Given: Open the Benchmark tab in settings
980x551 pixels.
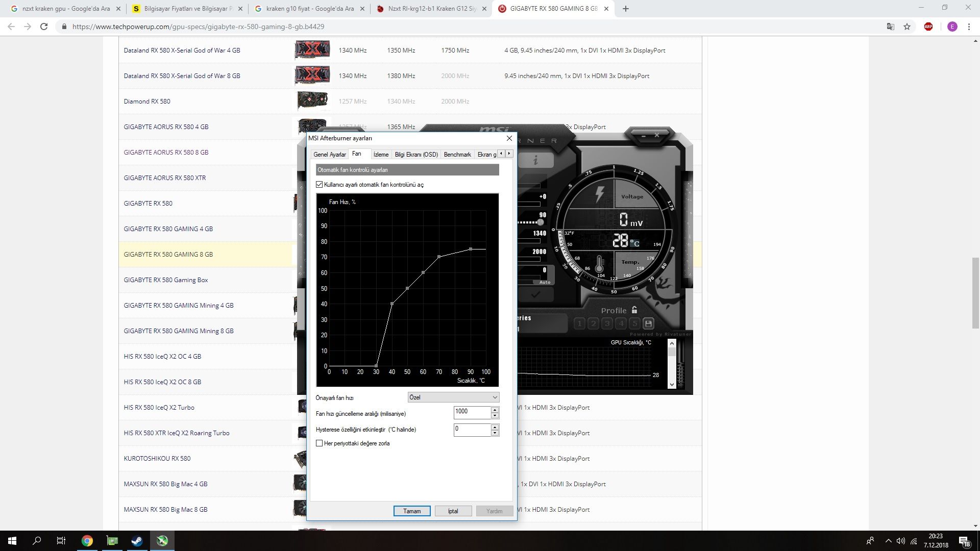Looking at the screenshot, I should [x=457, y=155].
